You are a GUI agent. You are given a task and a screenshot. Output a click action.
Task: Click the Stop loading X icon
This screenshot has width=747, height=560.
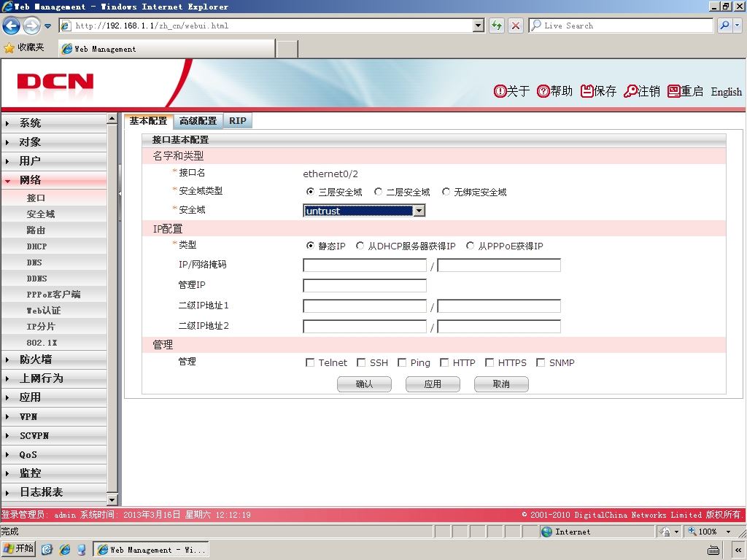click(516, 26)
